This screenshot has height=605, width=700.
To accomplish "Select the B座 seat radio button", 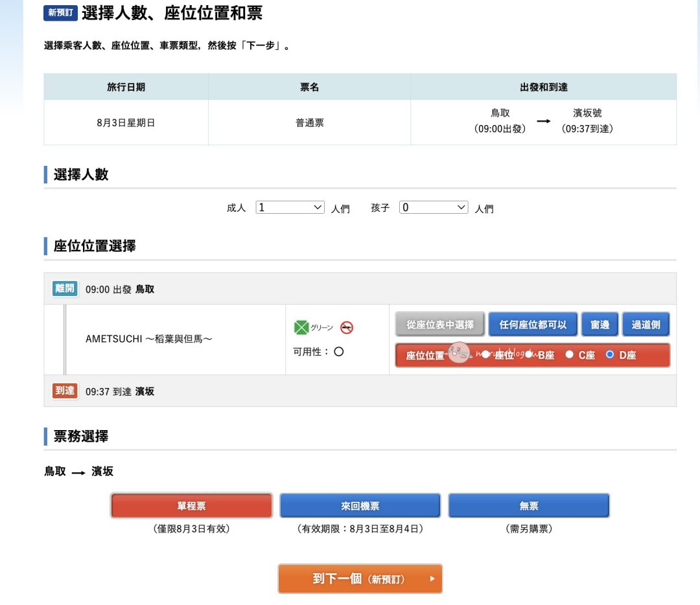I will coord(529,354).
